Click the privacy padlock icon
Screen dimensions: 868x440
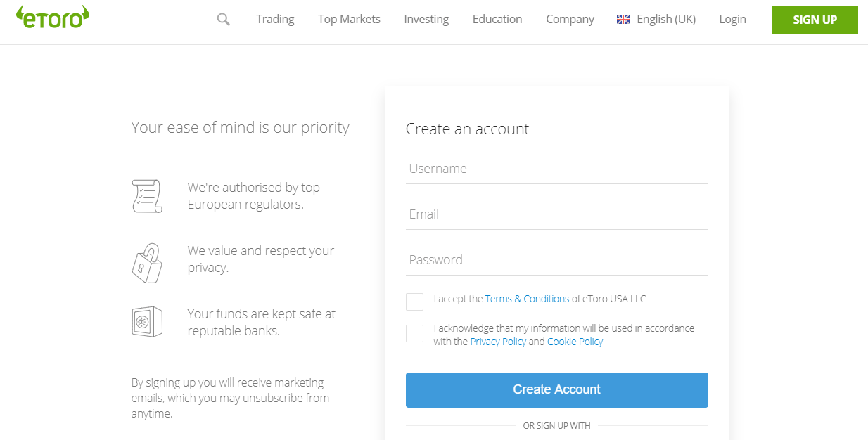(x=147, y=262)
